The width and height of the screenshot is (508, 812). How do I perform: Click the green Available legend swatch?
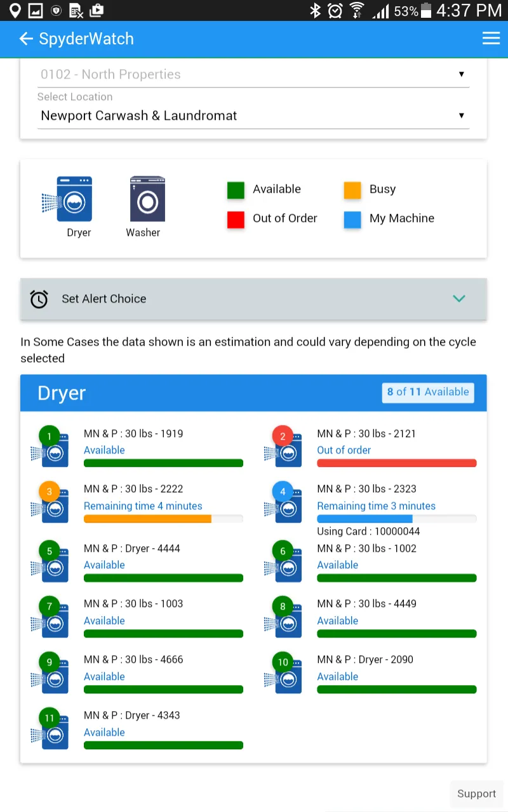pyautogui.click(x=236, y=190)
